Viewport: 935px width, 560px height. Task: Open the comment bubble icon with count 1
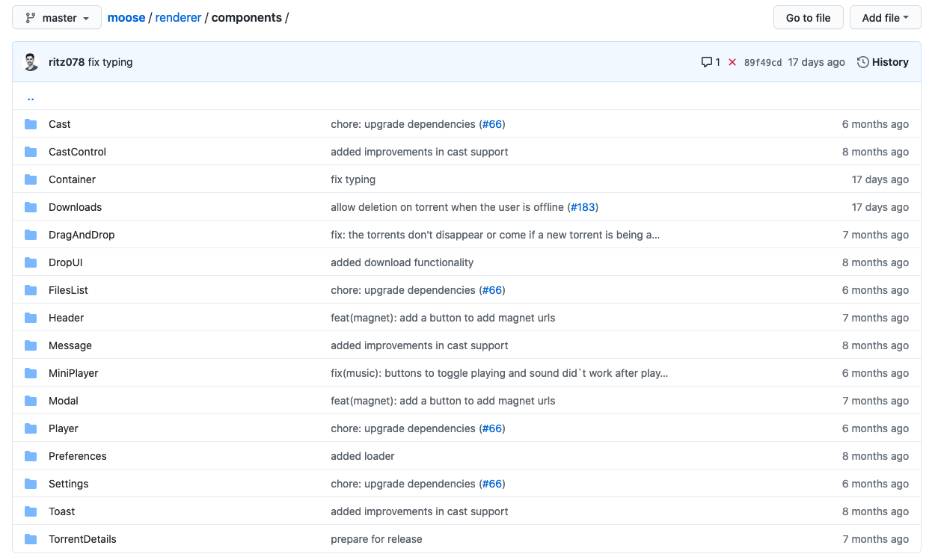[x=710, y=62]
